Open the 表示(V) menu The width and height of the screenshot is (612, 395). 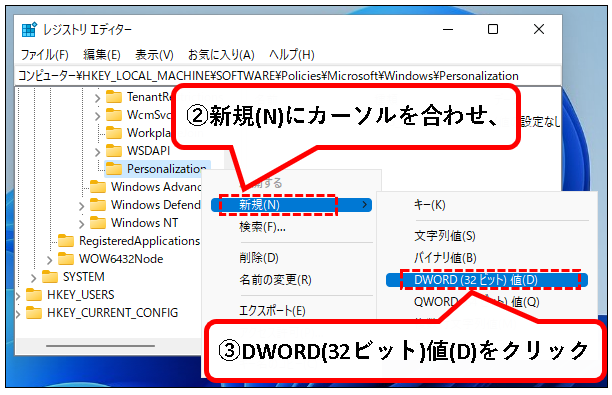[x=154, y=55]
